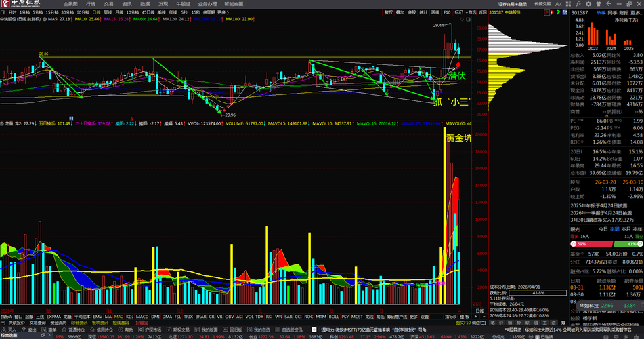This screenshot has width=644, height=339.
Task: Open 期权交易 in bottom toolbar
Action: [178, 330]
